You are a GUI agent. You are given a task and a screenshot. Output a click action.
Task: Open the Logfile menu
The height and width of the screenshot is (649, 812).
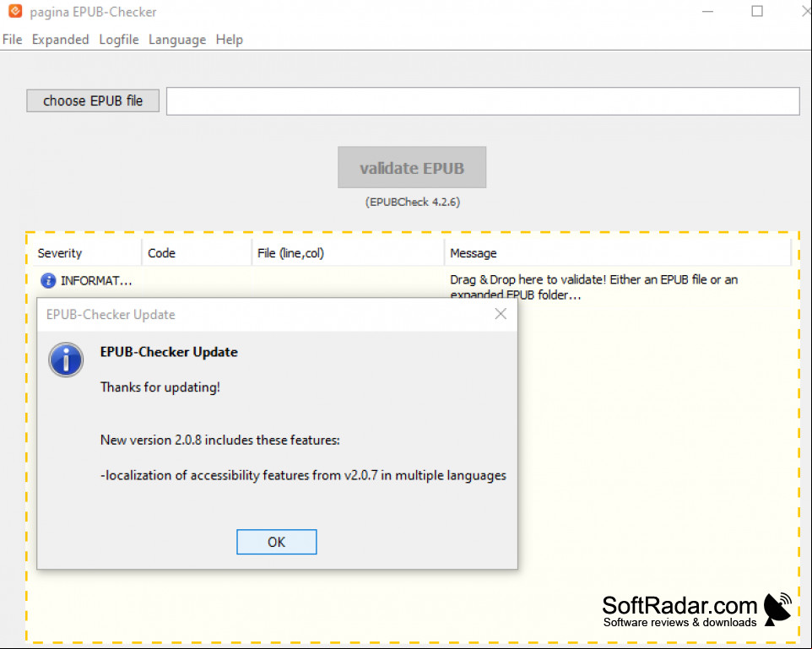[x=118, y=40]
